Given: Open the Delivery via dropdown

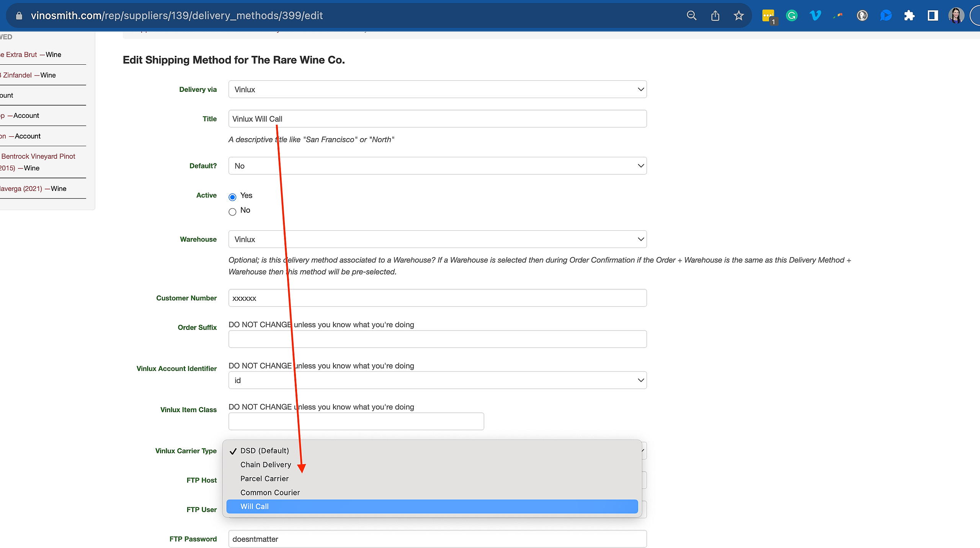Looking at the screenshot, I should tap(438, 89).
